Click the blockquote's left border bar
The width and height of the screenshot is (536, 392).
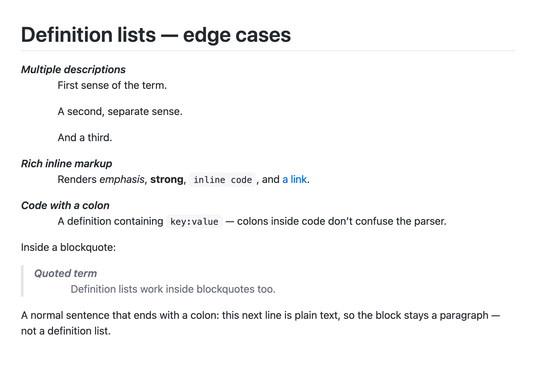pos(22,281)
